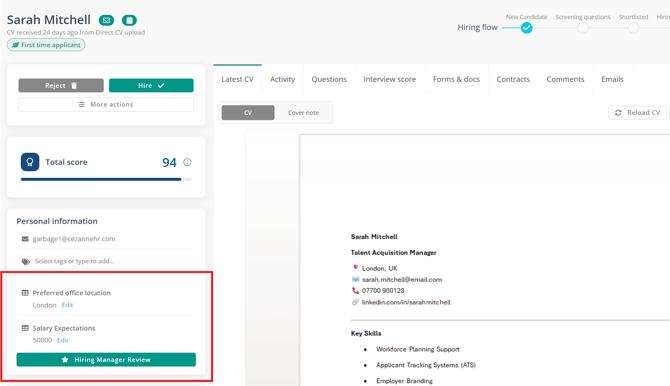This screenshot has height=386, width=670.
Task: Click the London, UK location in CV
Action: coord(379,268)
